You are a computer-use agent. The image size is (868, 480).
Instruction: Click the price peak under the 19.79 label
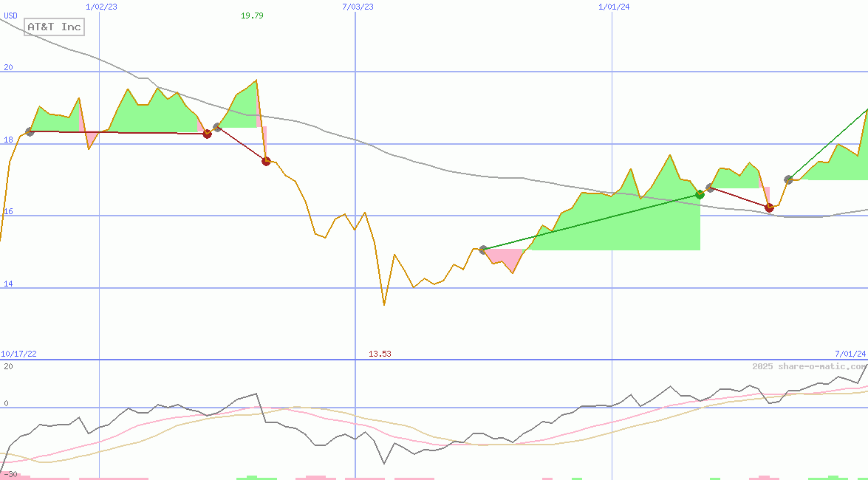pos(256,80)
